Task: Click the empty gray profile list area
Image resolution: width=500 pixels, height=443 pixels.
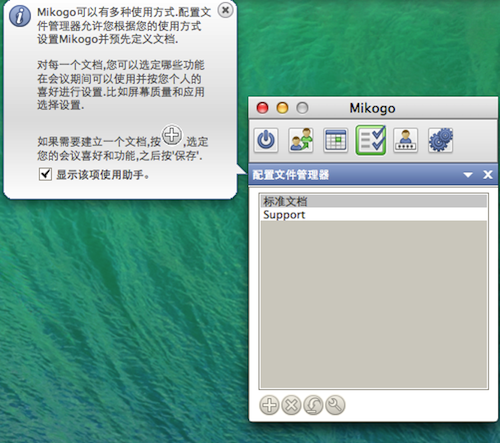Action: click(374, 304)
